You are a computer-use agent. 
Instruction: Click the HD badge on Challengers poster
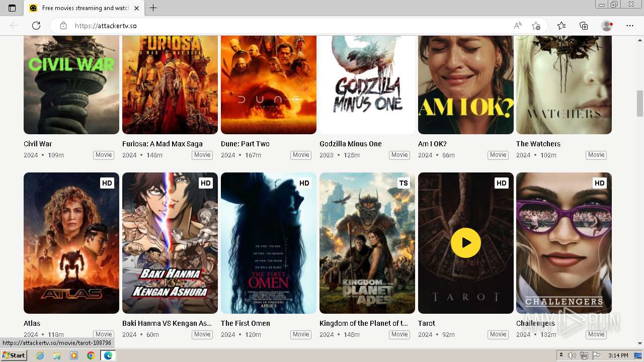[600, 183]
